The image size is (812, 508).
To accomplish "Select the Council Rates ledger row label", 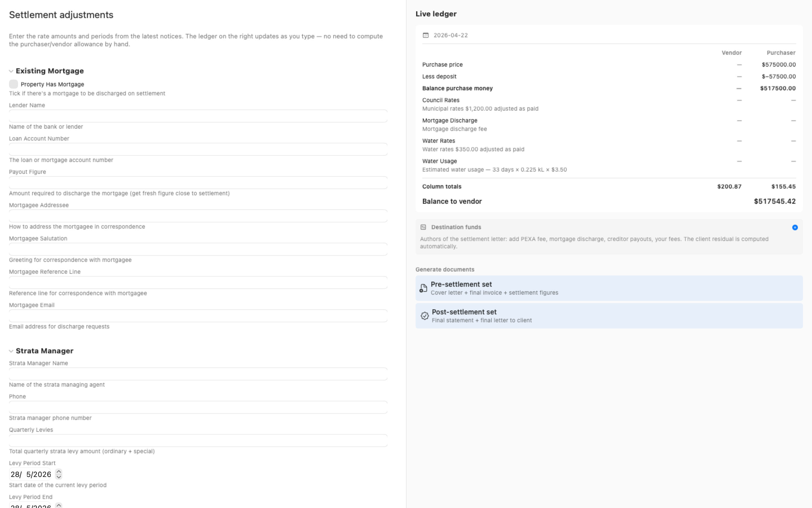I will click(x=441, y=100).
